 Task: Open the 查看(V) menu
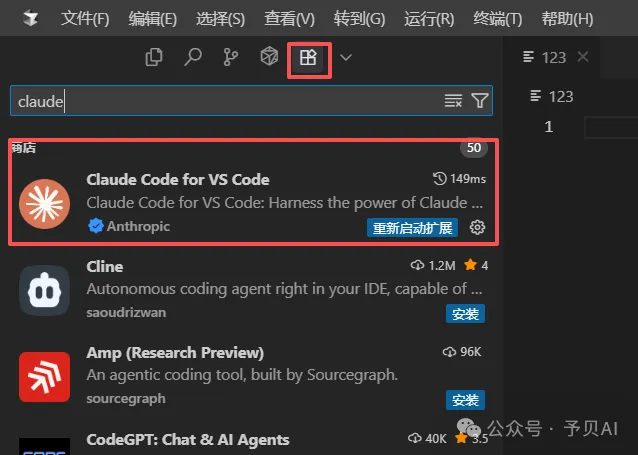coord(289,19)
